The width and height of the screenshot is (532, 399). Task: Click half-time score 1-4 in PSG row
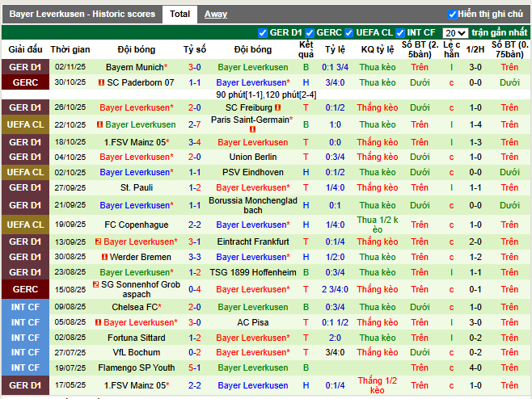(475, 124)
